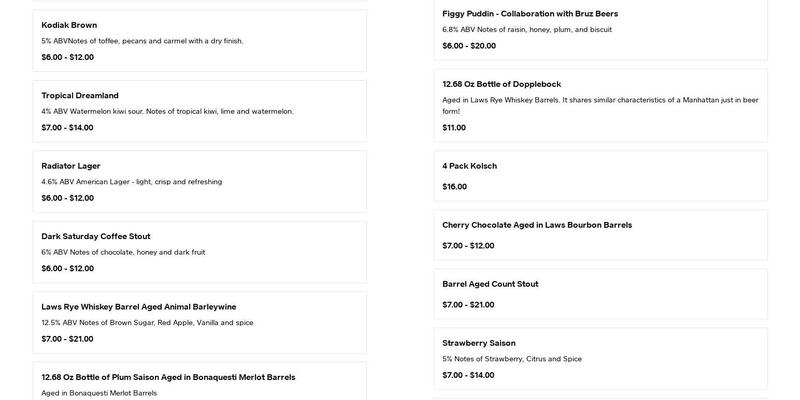Click Kodiak Brown's toffee and pecans description
Viewport: 800px width, 400px height.
pyautogui.click(x=142, y=41)
